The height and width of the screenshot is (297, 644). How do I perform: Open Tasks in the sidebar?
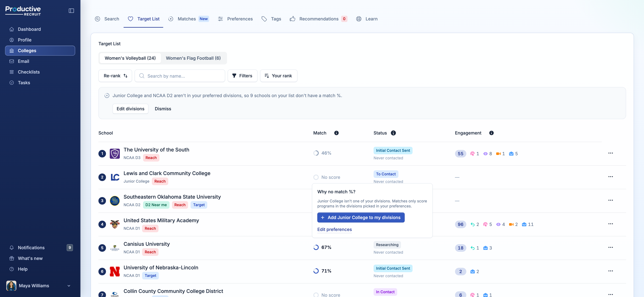pos(40,83)
